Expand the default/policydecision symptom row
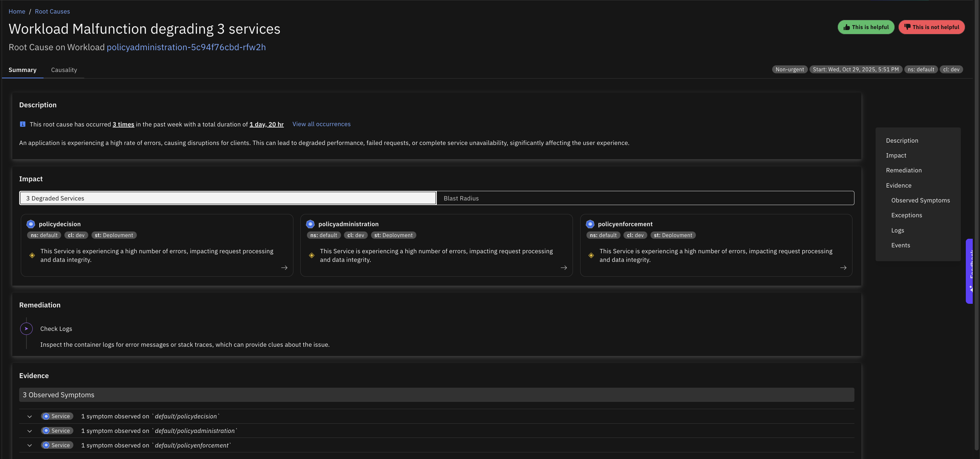 coord(30,416)
